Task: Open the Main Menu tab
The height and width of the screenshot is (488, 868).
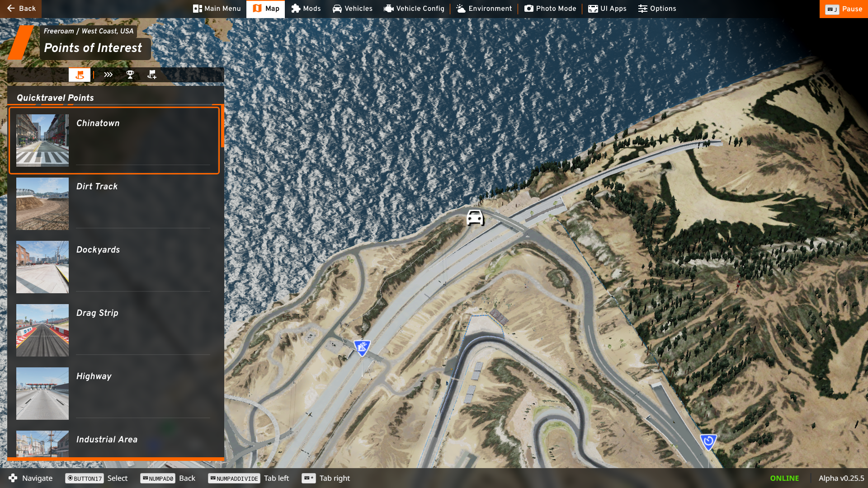Action: (x=217, y=9)
